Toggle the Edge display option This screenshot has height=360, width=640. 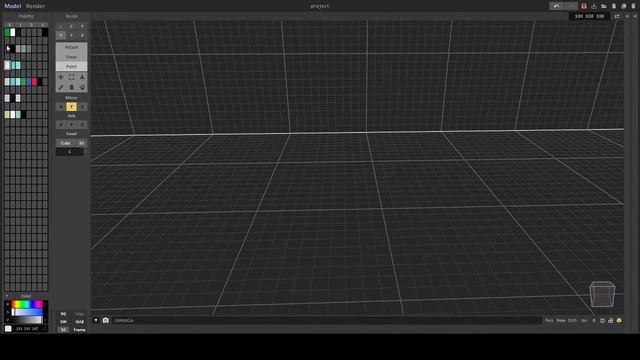[80, 314]
